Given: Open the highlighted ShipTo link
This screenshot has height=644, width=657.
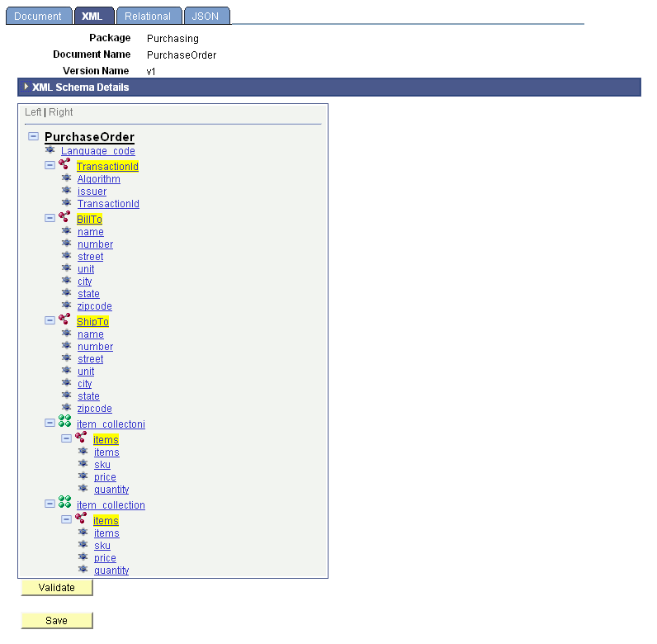Looking at the screenshot, I should [93, 321].
